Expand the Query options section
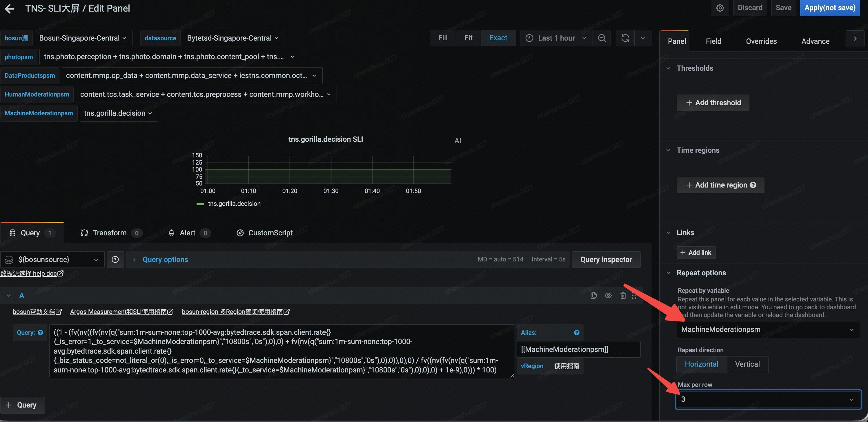 coord(165,259)
